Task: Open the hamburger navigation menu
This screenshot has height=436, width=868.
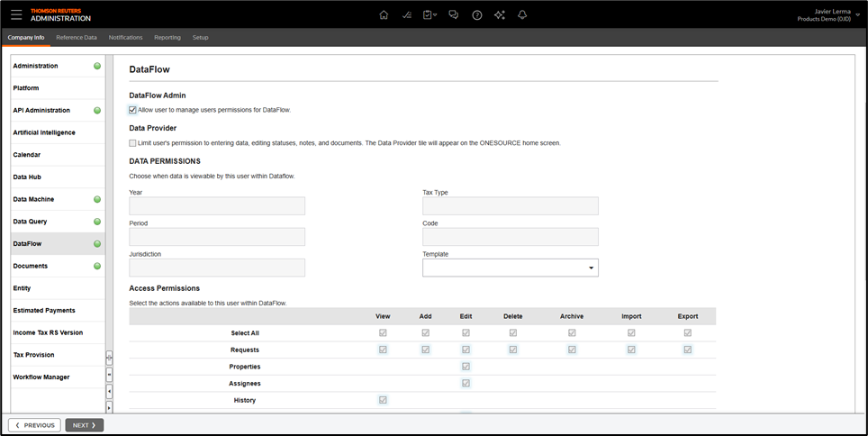Action: (16, 15)
